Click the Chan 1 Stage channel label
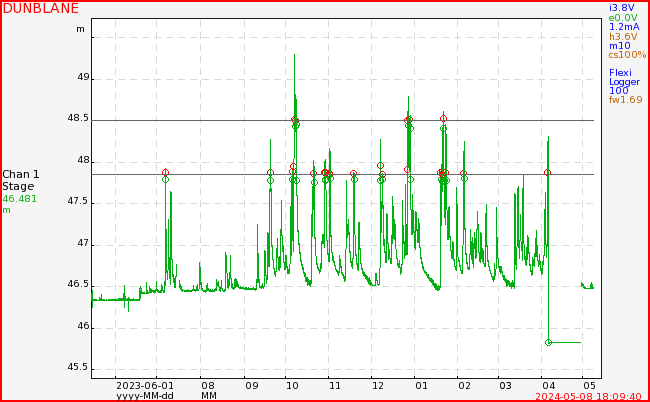The height and width of the screenshot is (402, 650). click(x=21, y=180)
